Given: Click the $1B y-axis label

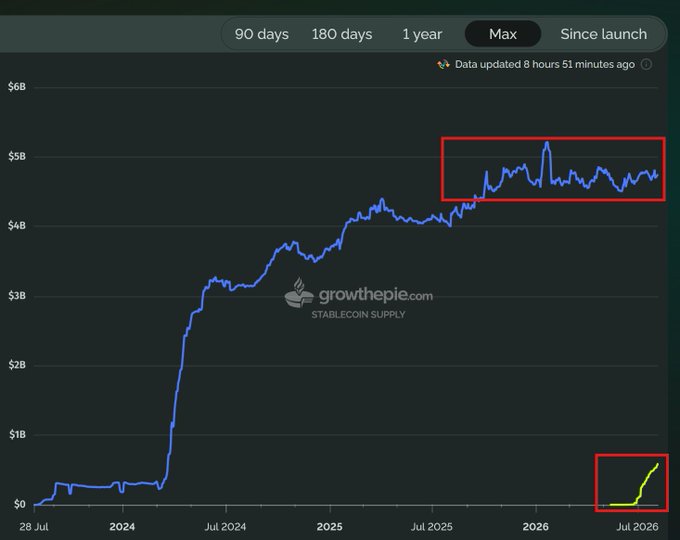Looking at the screenshot, I should click(17, 435).
